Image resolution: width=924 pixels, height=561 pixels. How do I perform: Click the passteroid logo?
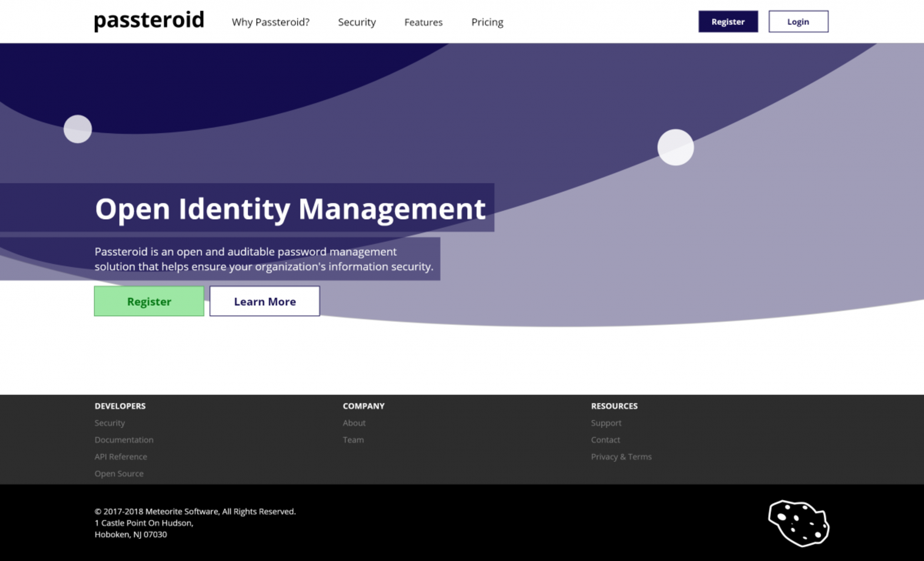click(x=148, y=21)
